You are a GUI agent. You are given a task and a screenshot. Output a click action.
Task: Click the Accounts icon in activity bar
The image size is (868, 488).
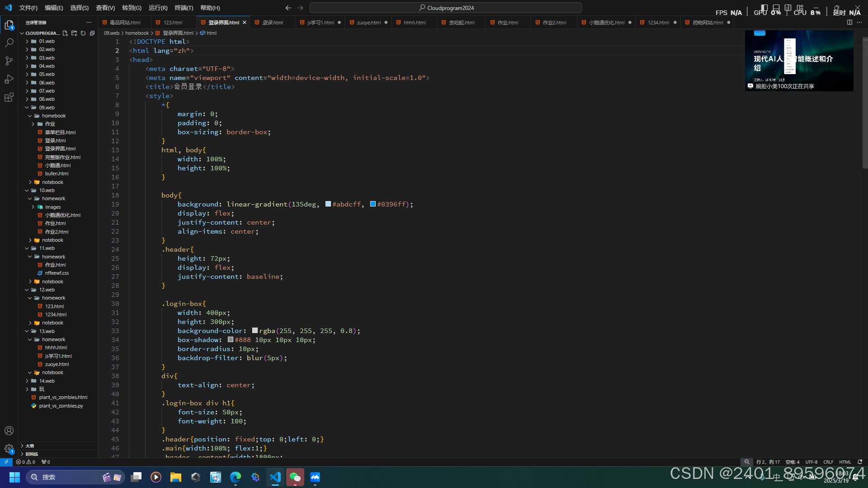[x=9, y=431]
